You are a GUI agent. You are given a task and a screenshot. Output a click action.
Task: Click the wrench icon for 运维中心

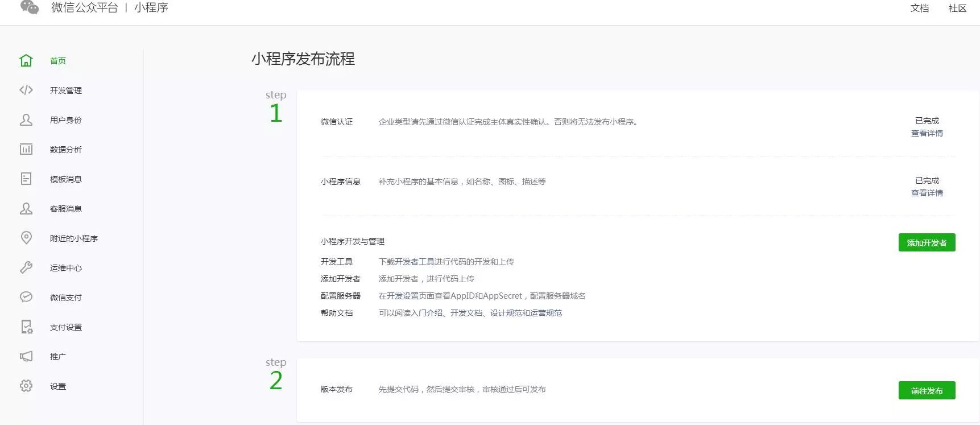(x=26, y=267)
